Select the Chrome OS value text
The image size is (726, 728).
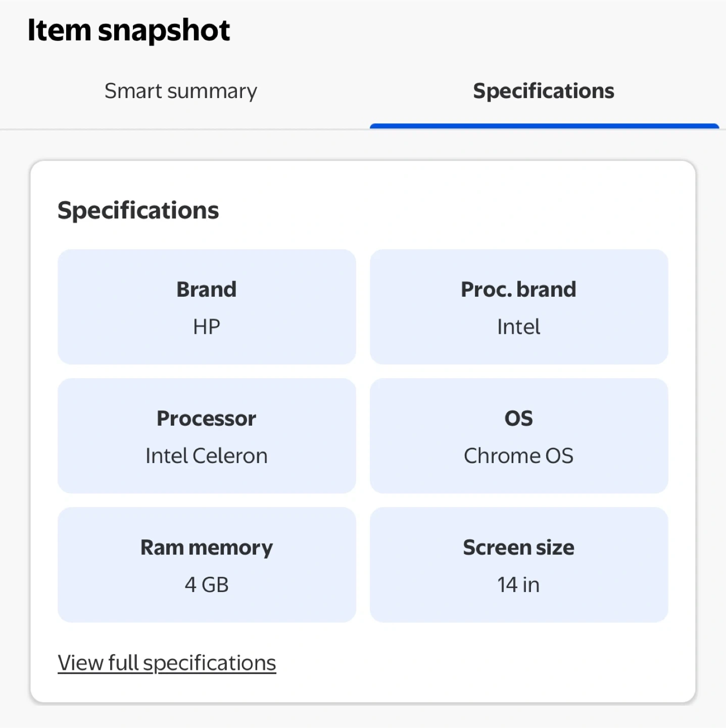click(x=518, y=456)
